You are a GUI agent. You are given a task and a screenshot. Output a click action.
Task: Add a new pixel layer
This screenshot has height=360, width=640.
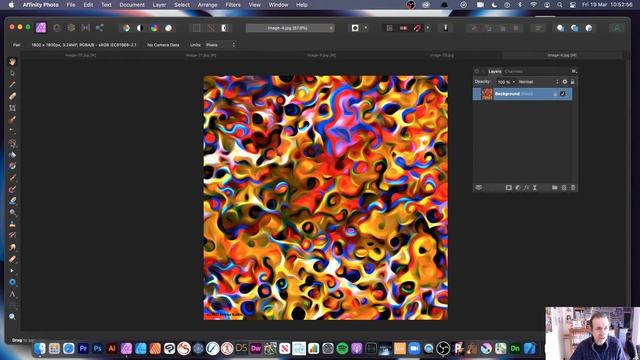564,188
